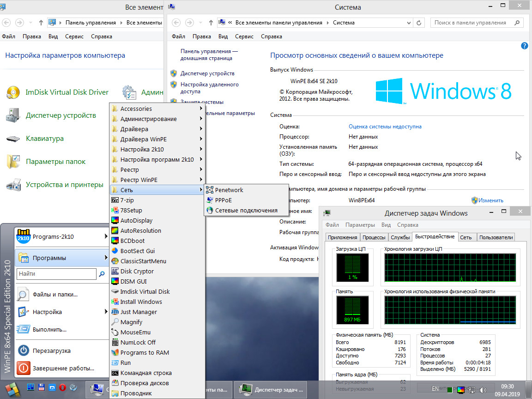Click the Перезагрузка power icon
Screen dimensions: 532x399
(23, 351)
